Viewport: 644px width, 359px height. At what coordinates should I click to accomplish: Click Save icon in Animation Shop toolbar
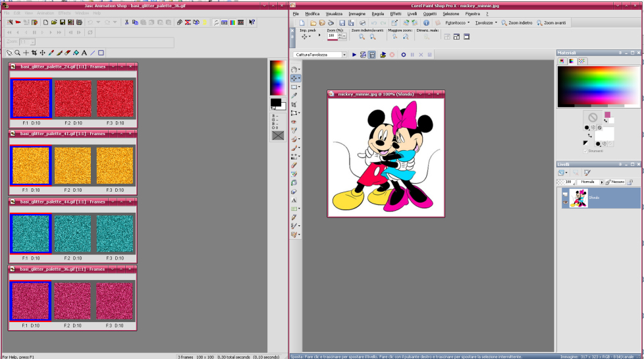(63, 22)
